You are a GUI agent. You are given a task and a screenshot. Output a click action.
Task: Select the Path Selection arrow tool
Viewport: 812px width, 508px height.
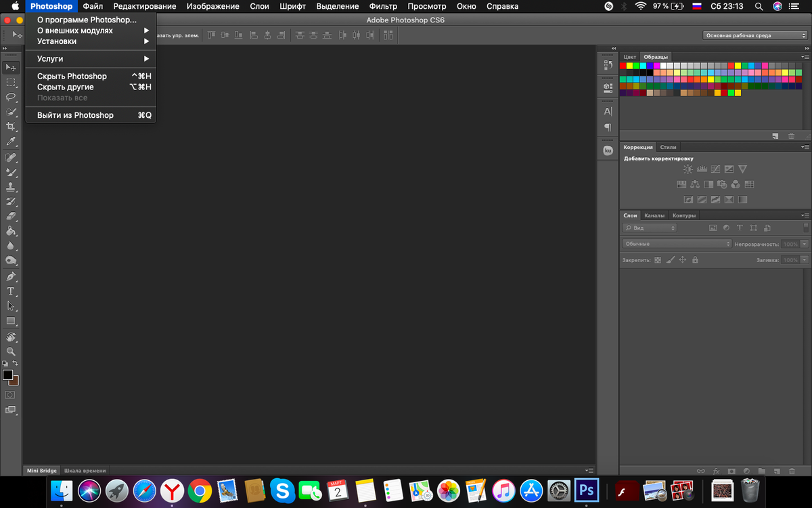[x=11, y=306]
